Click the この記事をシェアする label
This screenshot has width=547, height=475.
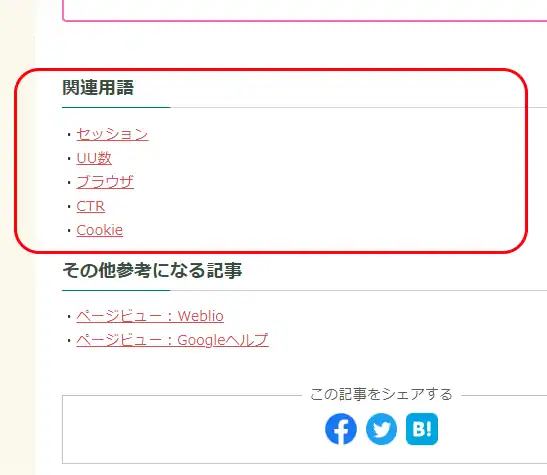[x=381, y=394]
